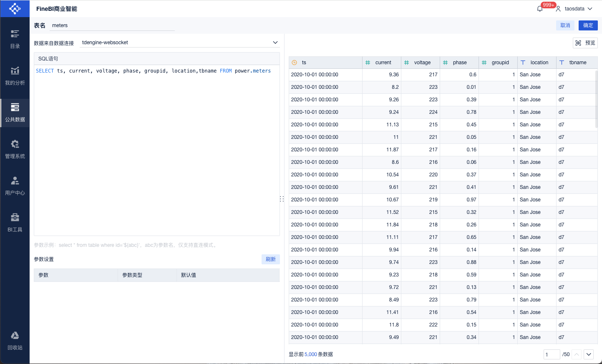This screenshot has height=364, width=602.
Task: Click the page number input box
Action: point(551,354)
